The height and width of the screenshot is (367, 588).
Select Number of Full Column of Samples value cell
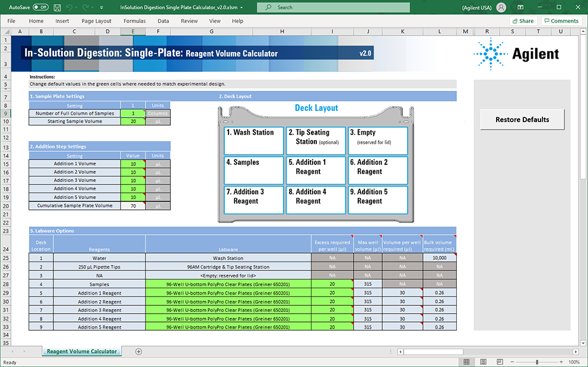133,113
